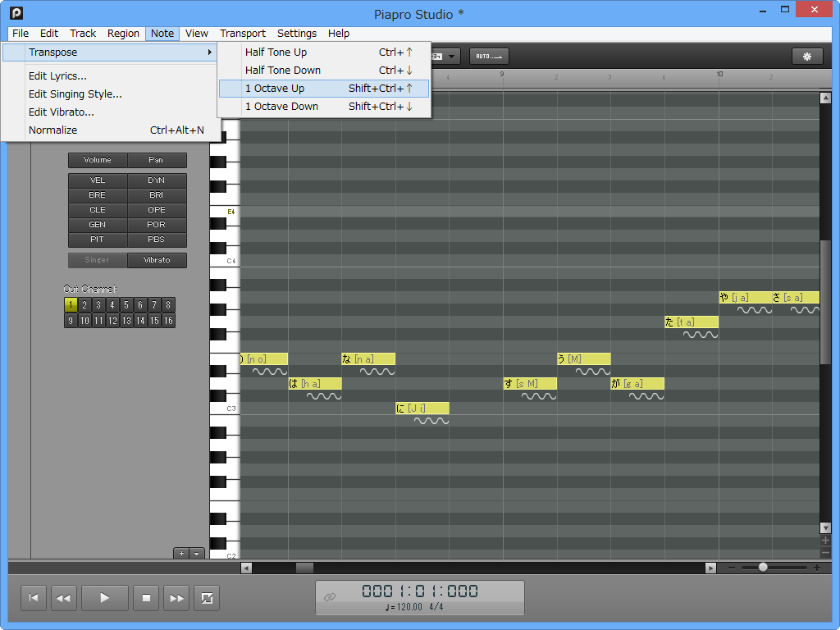Click the Vibrato button

[x=157, y=260]
